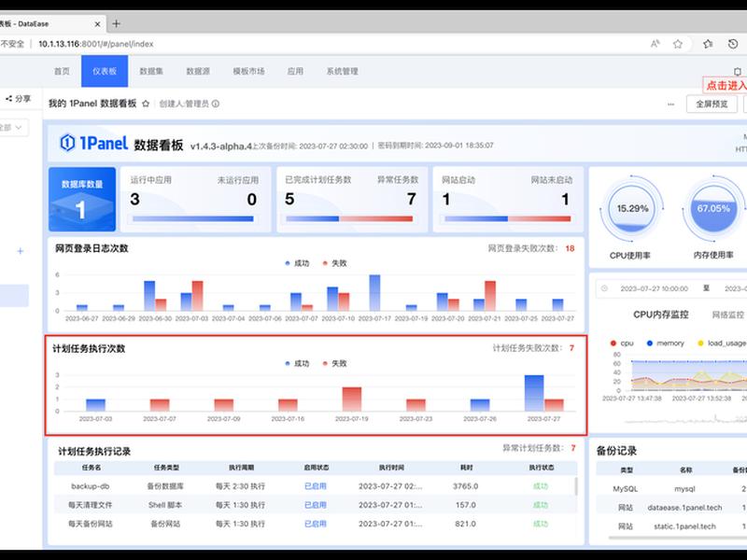Click dataease.1panel.tech in 备份记录 table
This screenshot has width=747, height=560.
684,508
